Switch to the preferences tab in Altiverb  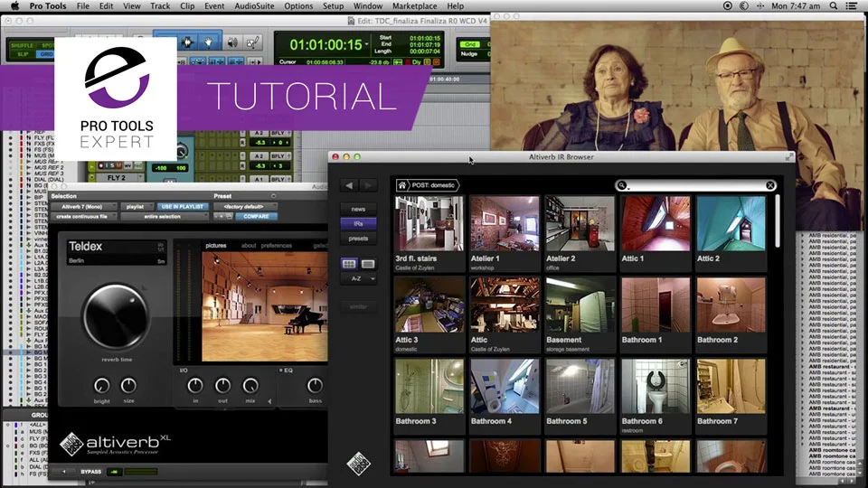[277, 246]
